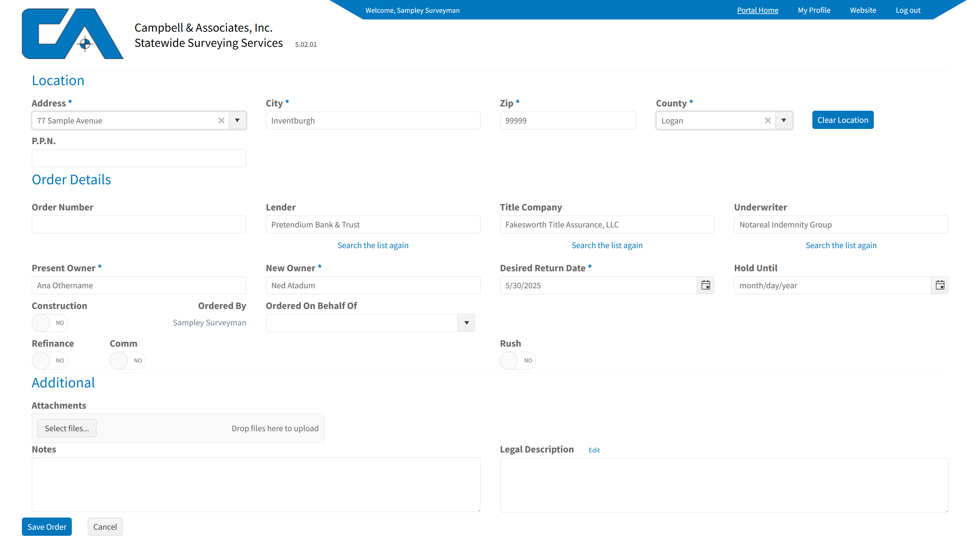Switch the Refinance toggle on

pyautogui.click(x=50, y=360)
